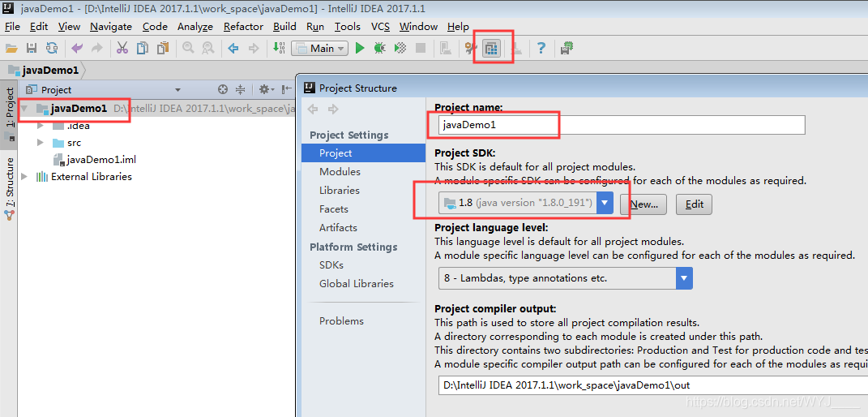Click the Collapse All icon in Project panel
The height and width of the screenshot is (417, 868).
240,90
